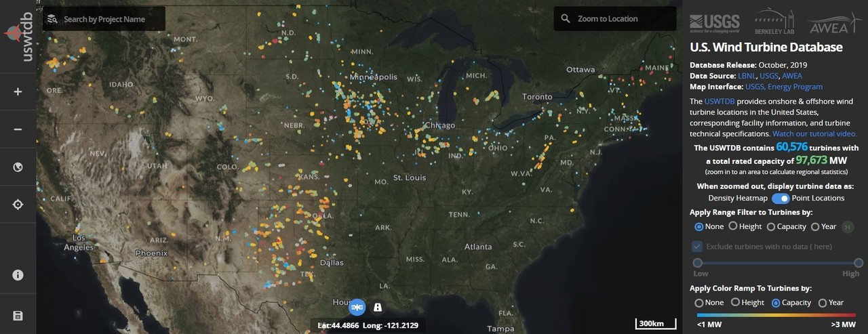This screenshot has width=868, height=334.
Task: Click Zoom to Location field
Action: (x=615, y=19)
